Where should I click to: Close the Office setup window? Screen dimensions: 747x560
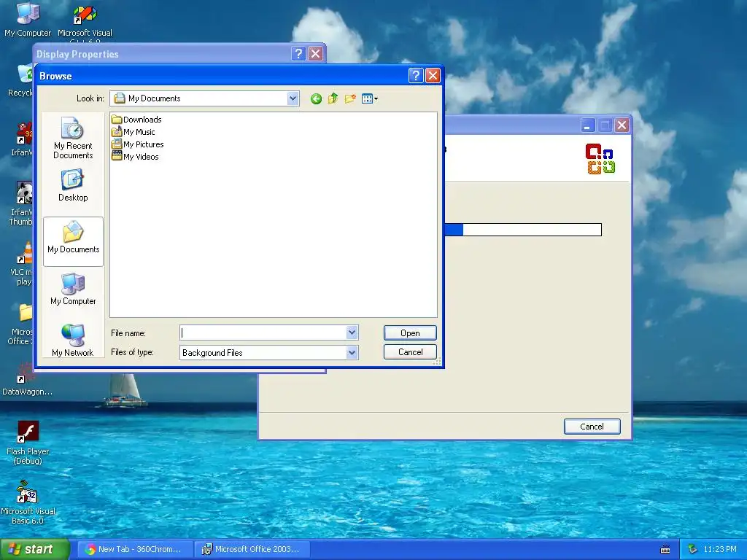point(622,125)
